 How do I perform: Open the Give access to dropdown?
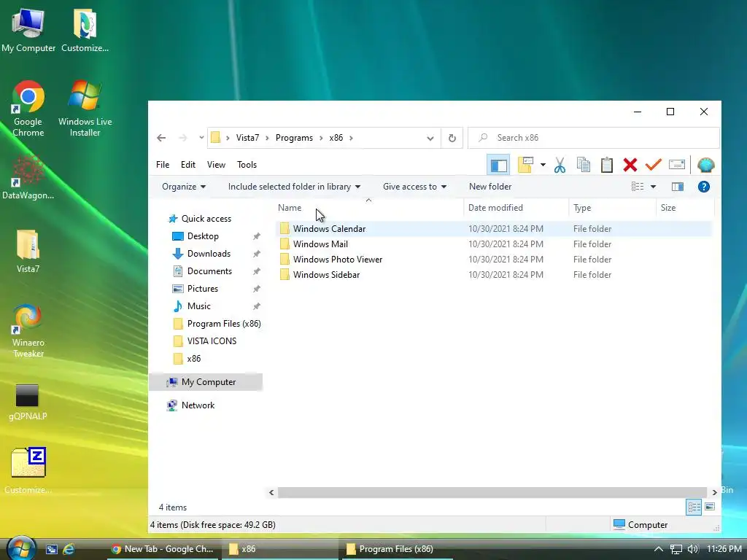pos(415,187)
